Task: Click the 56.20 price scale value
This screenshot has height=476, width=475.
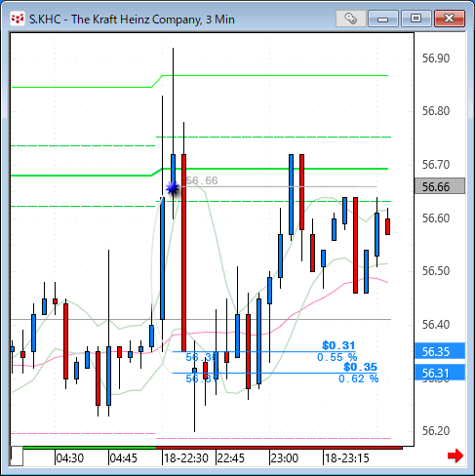Action: pos(436,431)
